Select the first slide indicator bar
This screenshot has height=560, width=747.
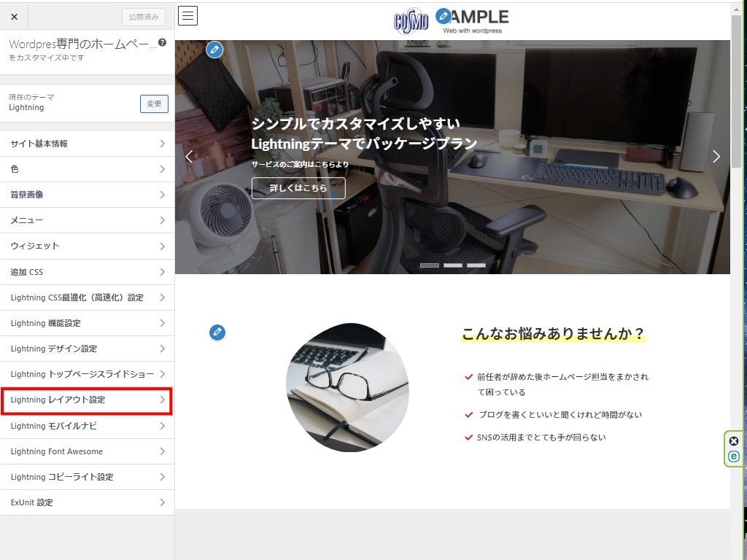[x=430, y=265]
